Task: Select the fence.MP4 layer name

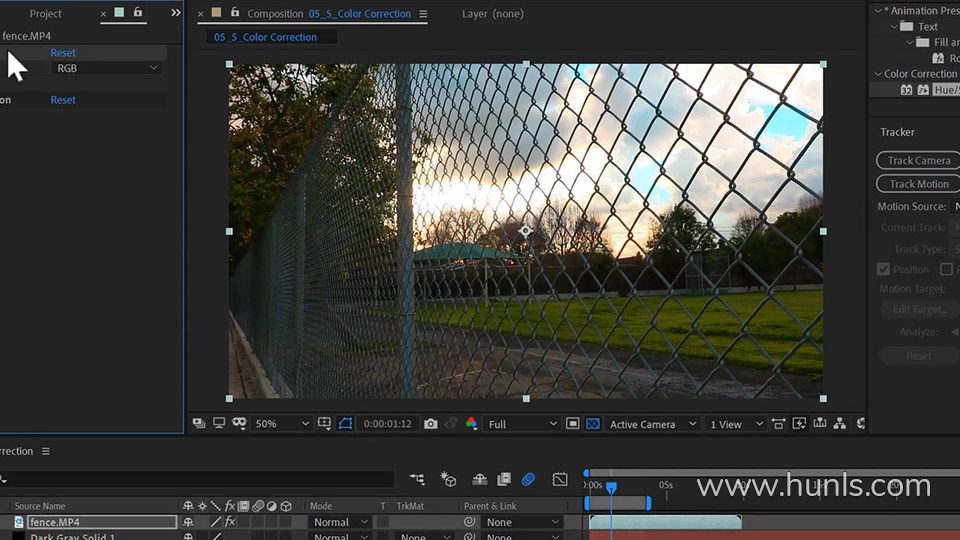Action: point(102,522)
